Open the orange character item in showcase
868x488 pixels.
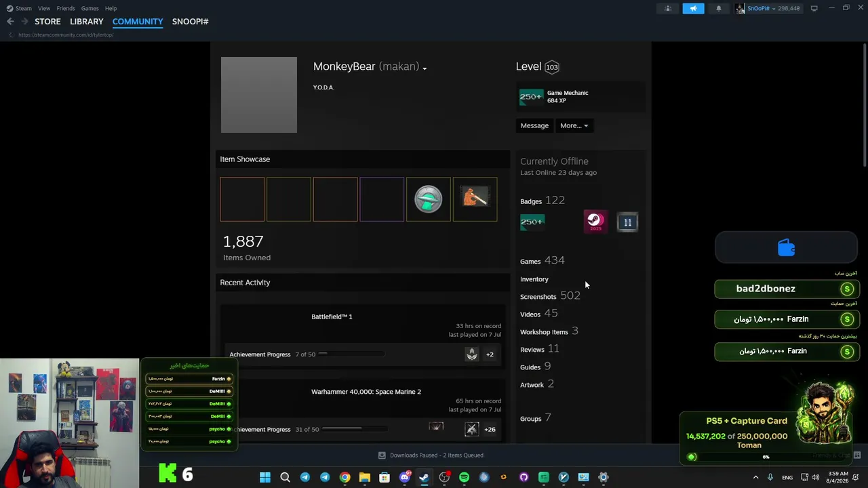click(475, 199)
